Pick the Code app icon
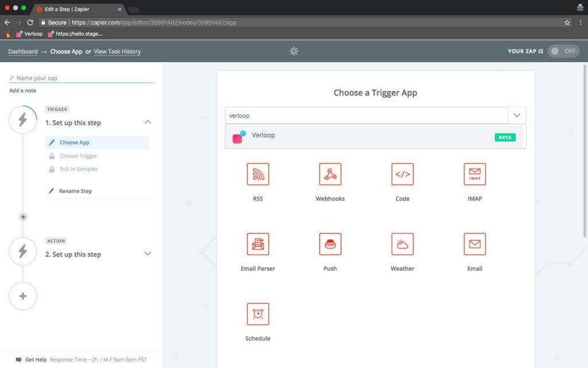588x368 pixels. (403, 174)
